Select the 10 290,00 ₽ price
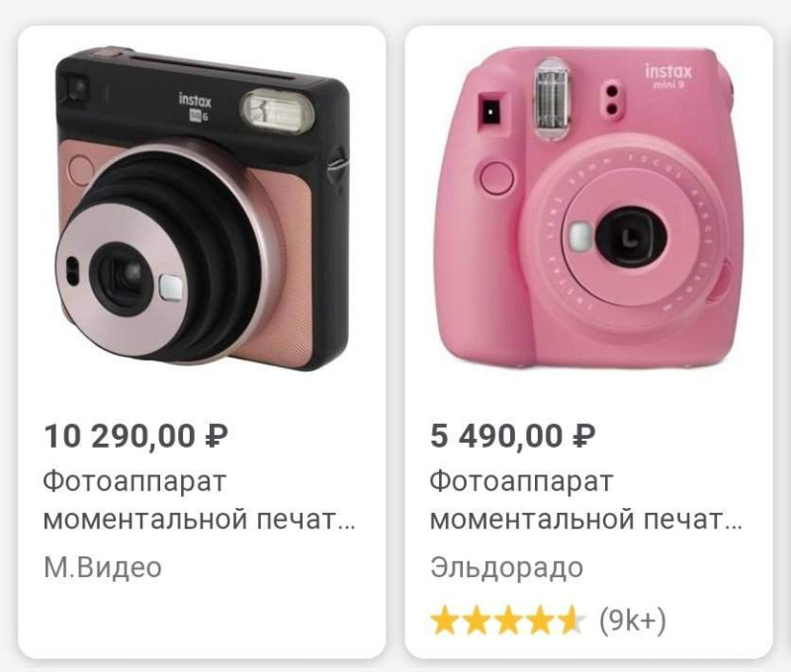The height and width of the screenshot is (672, 791). (x=135, y=436)
